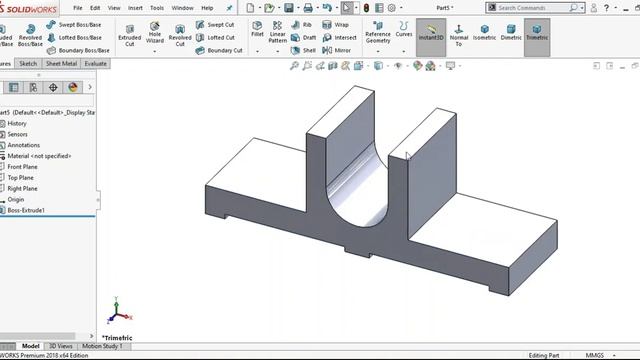Switch to the Sketch tab

[28, 64]
